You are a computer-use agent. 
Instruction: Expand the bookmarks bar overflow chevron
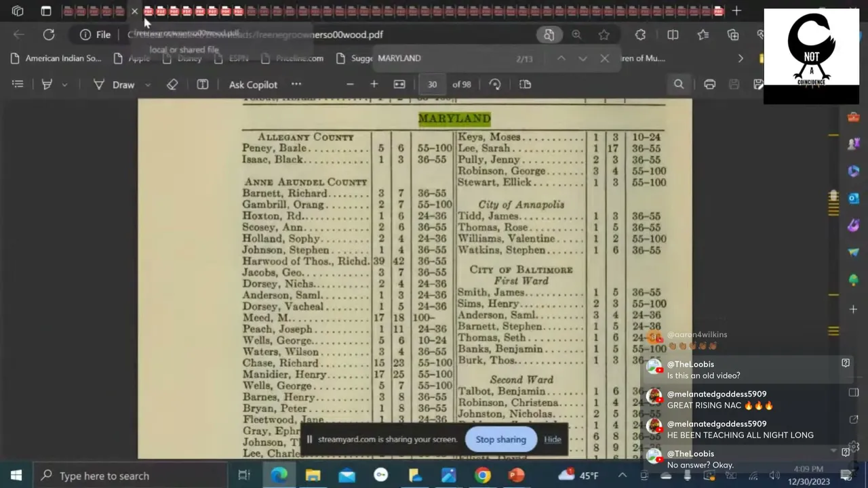[x=741, y=58]
